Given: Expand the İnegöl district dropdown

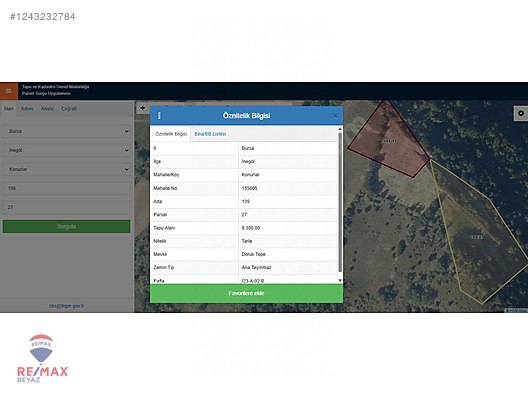Looking at the screenshot, I should 66,150.
